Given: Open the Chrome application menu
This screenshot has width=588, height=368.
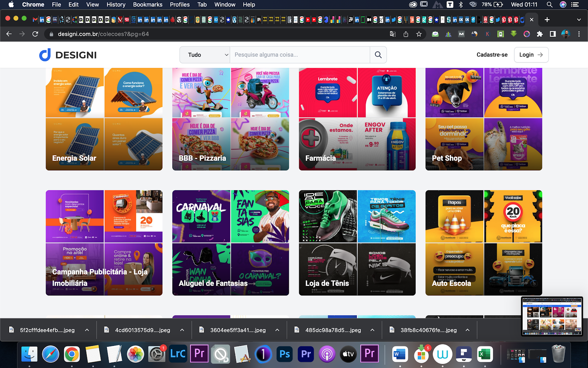Looking at the screenshot, I should coord(33,4).
